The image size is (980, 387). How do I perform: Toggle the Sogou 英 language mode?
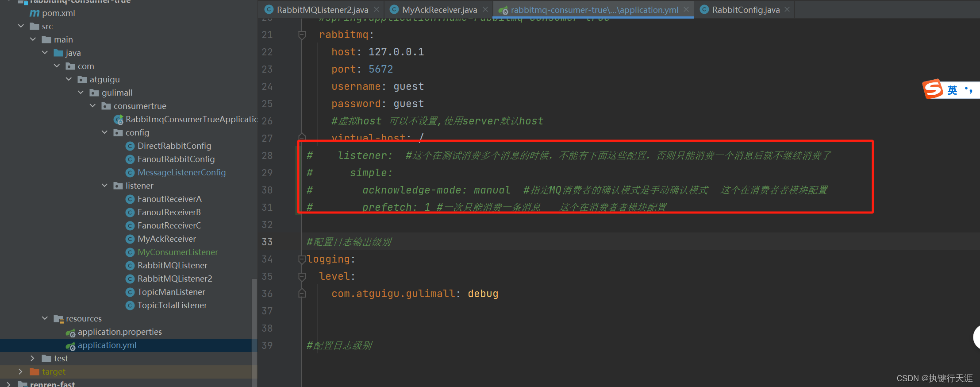point(953,90)
